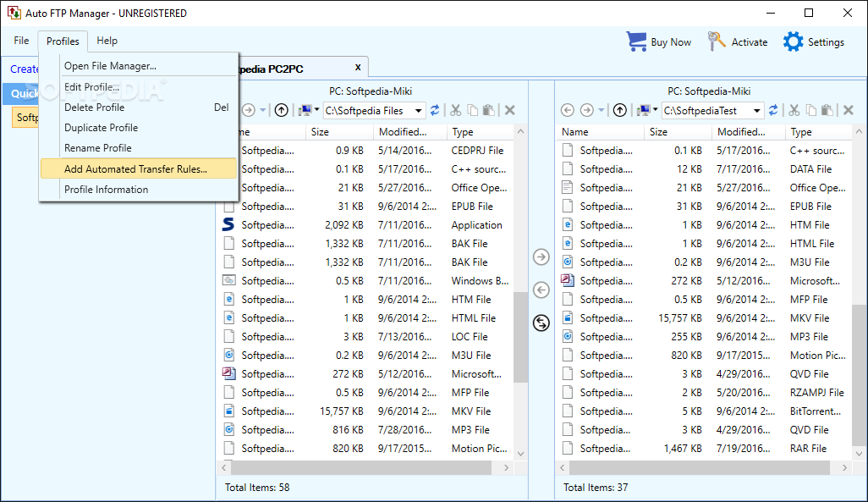Choose Rename Profile menu entry
The height and width of the screenshot is (502, 868).
click(139, 148)
